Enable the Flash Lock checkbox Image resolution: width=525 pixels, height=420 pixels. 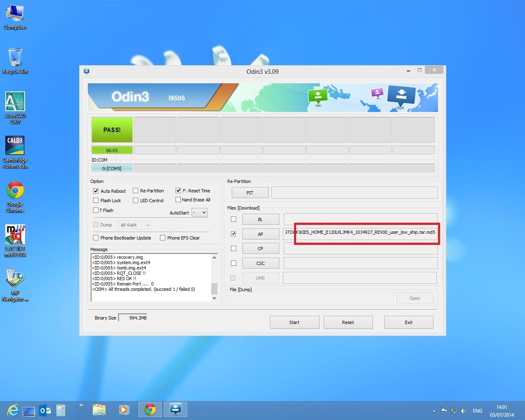(96, 201)
